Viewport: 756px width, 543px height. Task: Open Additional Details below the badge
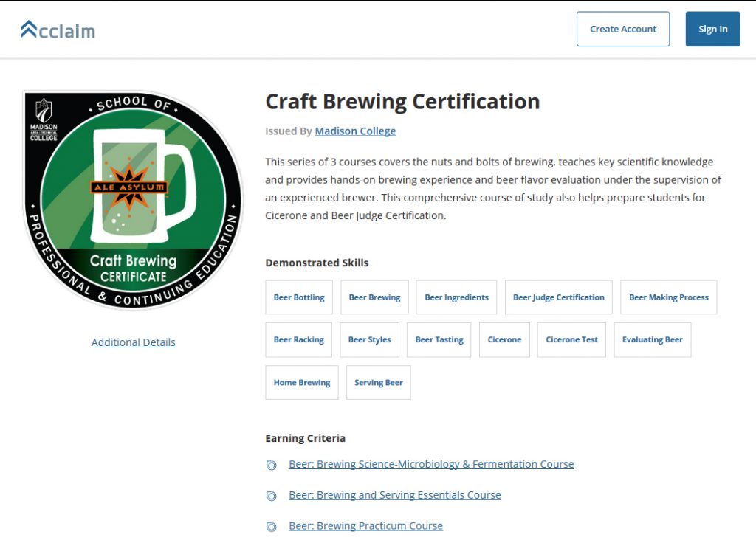[x=133, y=342]
